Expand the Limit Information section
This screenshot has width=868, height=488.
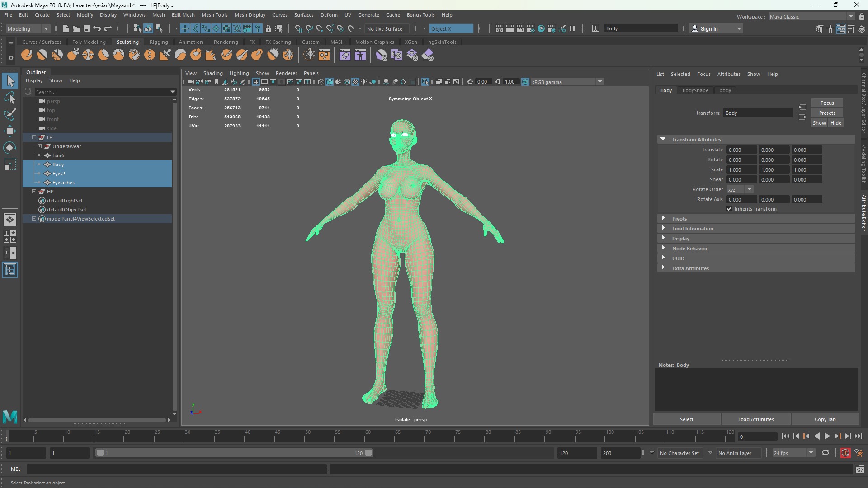point(756,228)
